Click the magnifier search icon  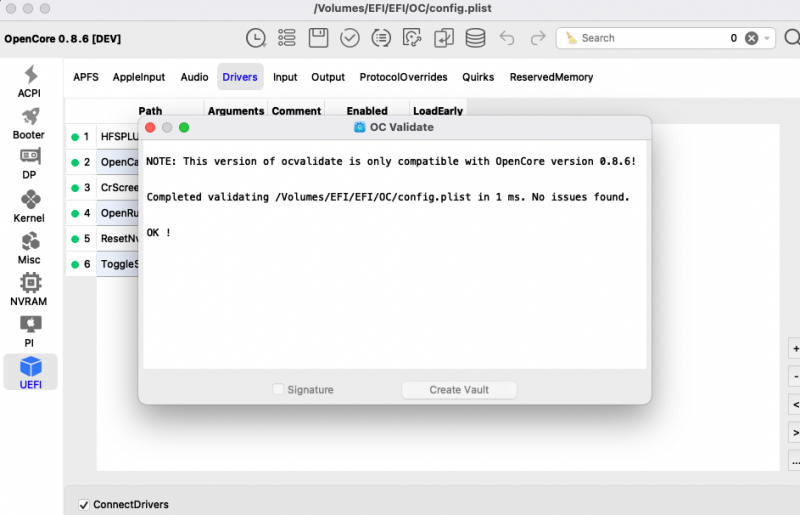click(x=792, y=38)
